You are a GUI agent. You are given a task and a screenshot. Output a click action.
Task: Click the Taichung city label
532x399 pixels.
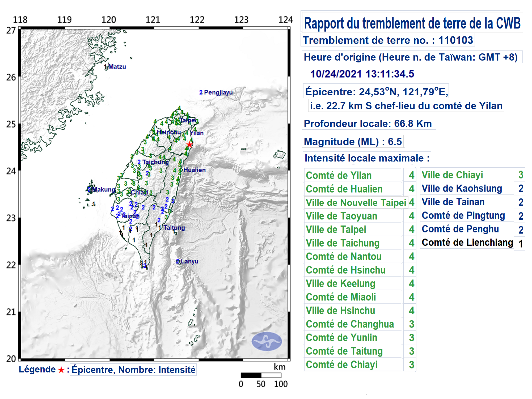pos(155,162)
